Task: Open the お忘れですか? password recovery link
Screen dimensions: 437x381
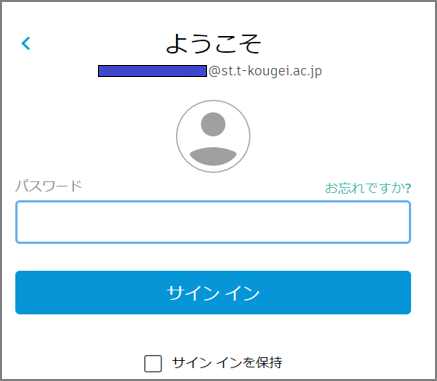Action: click(368, 188)
